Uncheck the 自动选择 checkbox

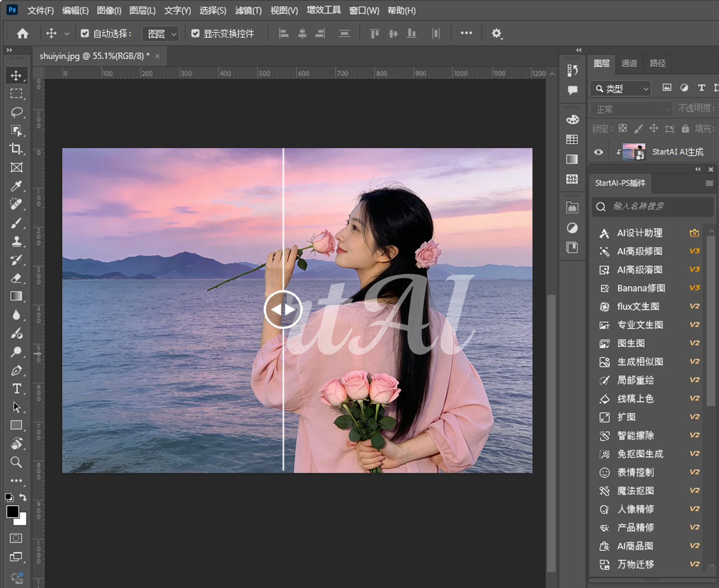pyautogui.click(x=85, y=34)
